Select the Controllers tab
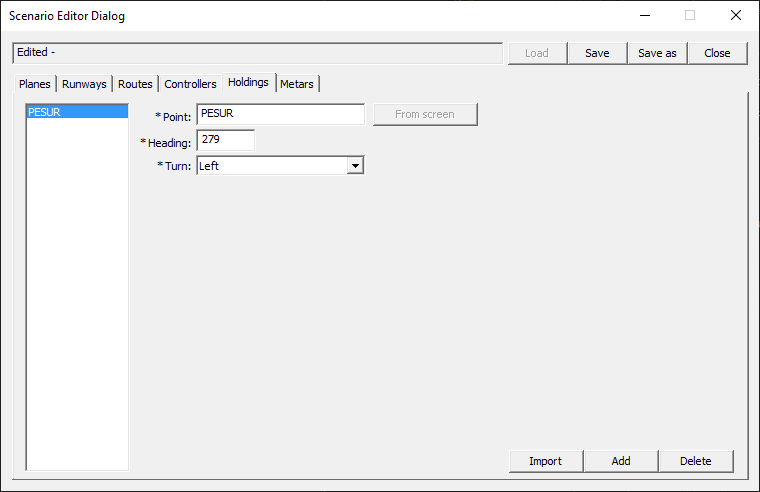This screenshot has width=760, height=492. click(x=190, y=84)
